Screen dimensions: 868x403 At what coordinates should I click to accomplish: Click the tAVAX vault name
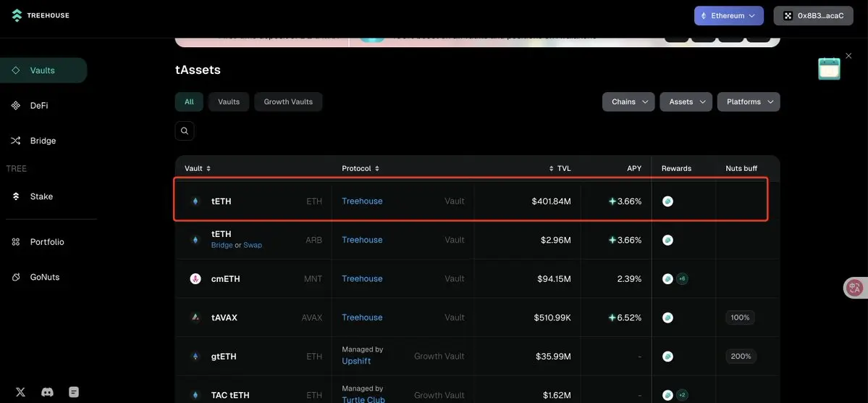[x=224, y=317]
